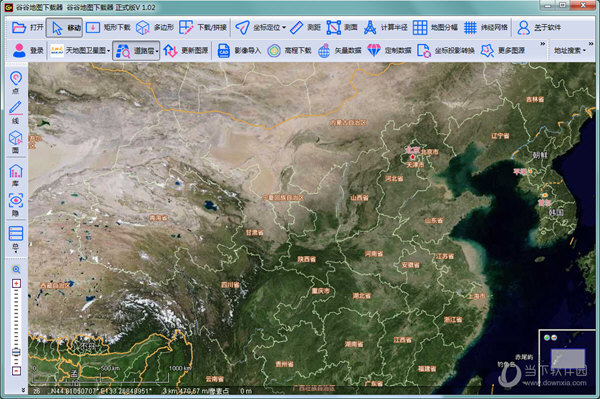Click the zoom slider handle
Viewport: 600px width, 399px height.
coord(16,352)
